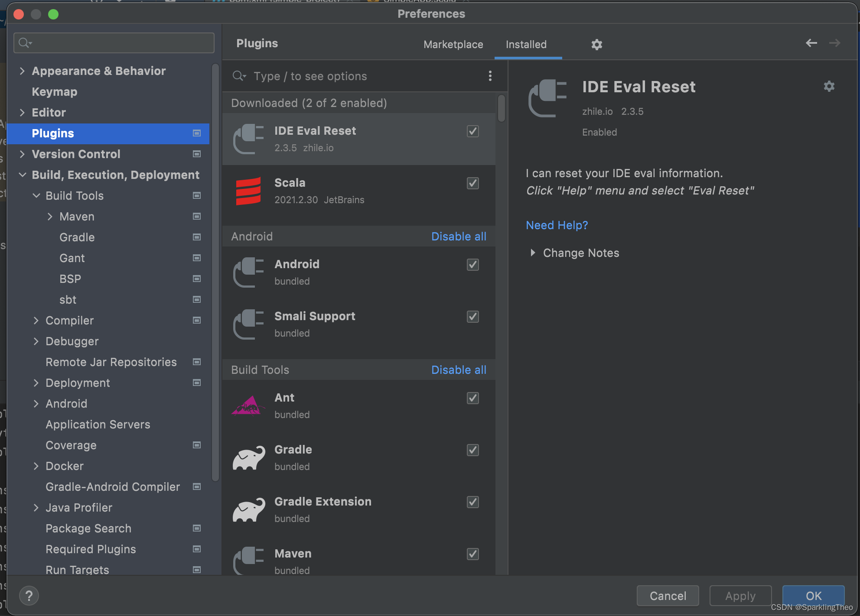Click the Android plugin plug icon
Screen dimensions: 860x616
click(x=248, y=272)
